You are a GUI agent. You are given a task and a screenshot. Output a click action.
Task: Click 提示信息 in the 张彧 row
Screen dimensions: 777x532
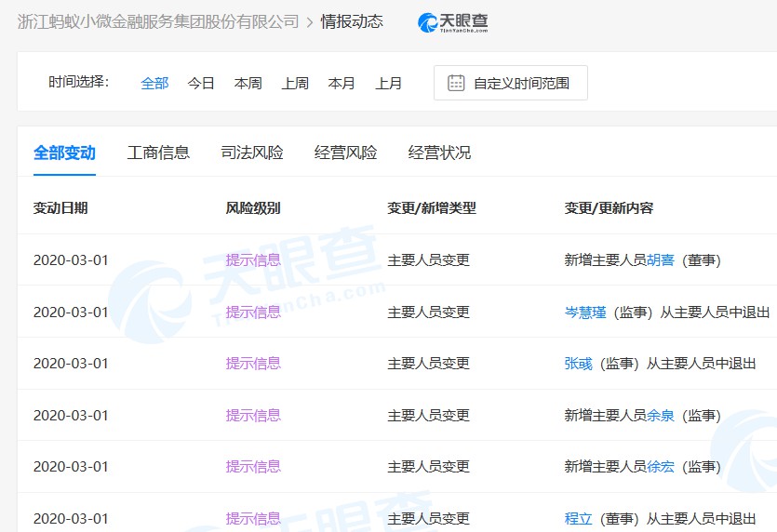tap(253, 364)
